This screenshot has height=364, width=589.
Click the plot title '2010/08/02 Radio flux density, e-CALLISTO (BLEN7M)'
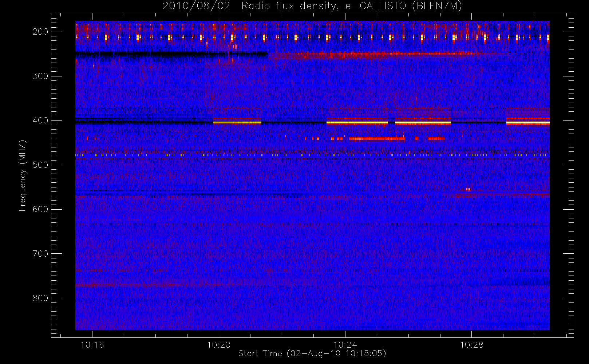pyautogui.click(x=312, y=6)
